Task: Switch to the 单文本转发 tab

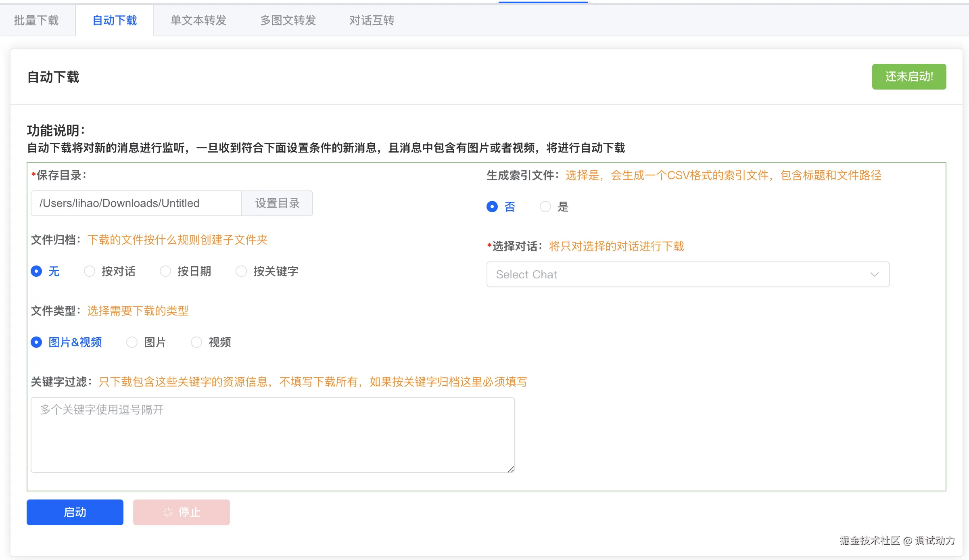Action: coord(198,20)
